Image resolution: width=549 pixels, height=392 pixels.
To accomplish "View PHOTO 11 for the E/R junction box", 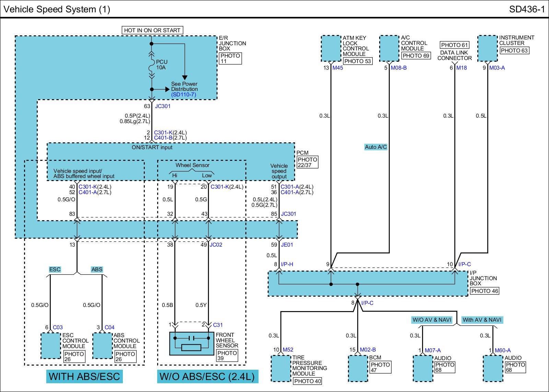I will click(x=230, y=58).
